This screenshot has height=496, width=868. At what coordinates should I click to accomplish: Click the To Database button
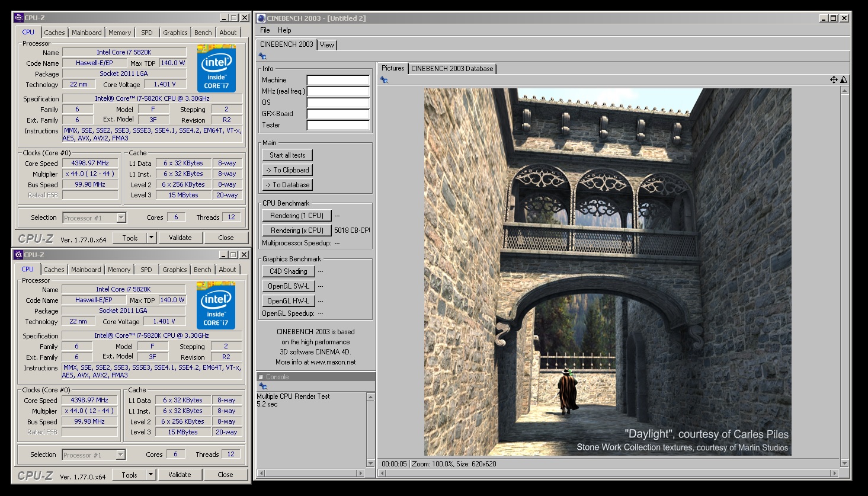(x=287, y=185)
